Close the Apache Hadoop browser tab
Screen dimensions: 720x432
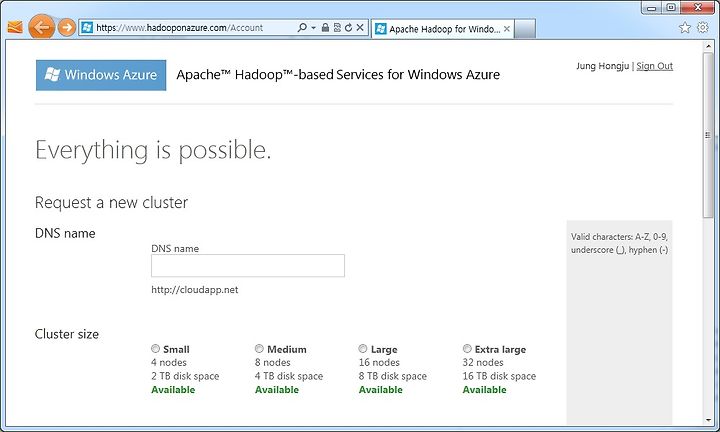[506, 29]
